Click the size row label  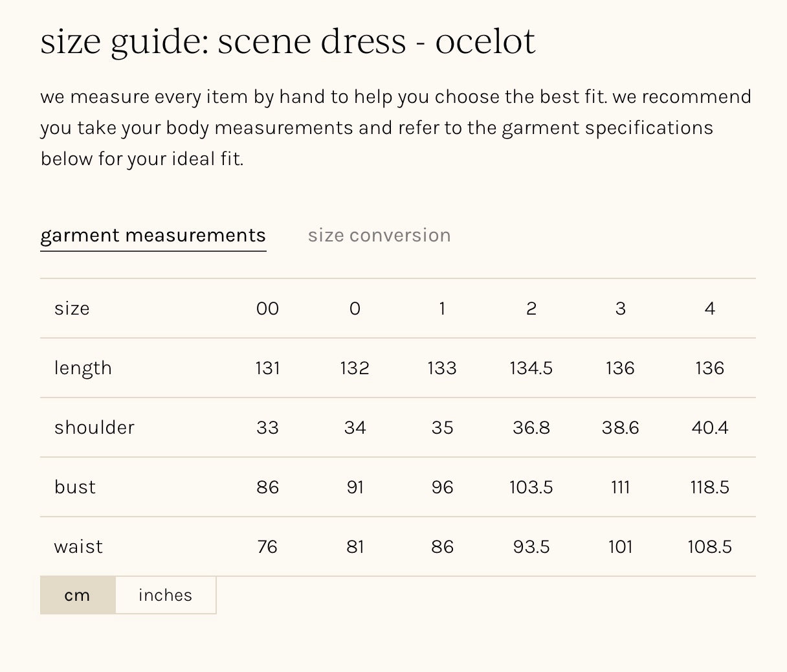[x=72, y=308]
